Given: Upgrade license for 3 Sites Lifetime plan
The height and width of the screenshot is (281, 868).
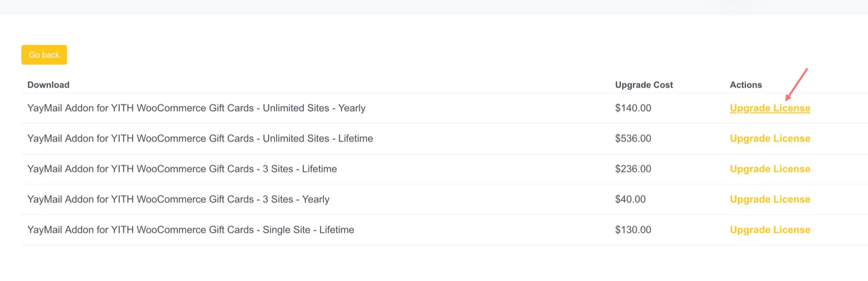Looking at the screenshot, I should tap(770, 169).
